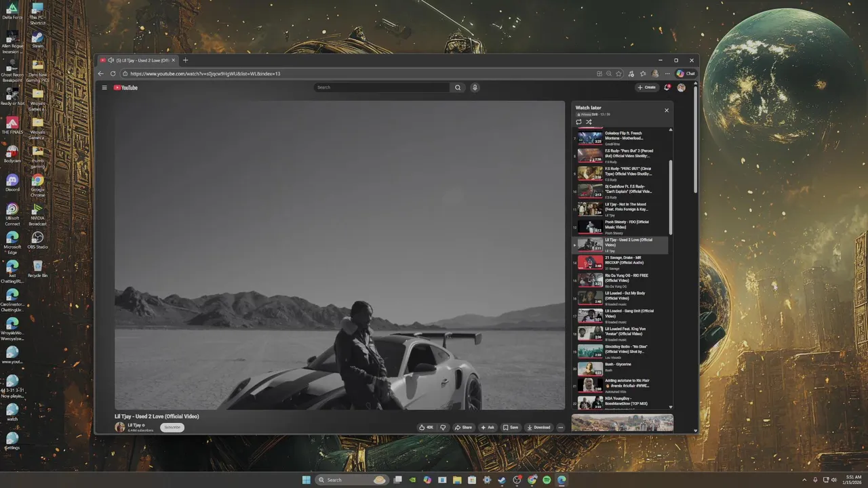The image size is (868, 488).
Task: Click the YouTube logo
Action: coord(125,87)
